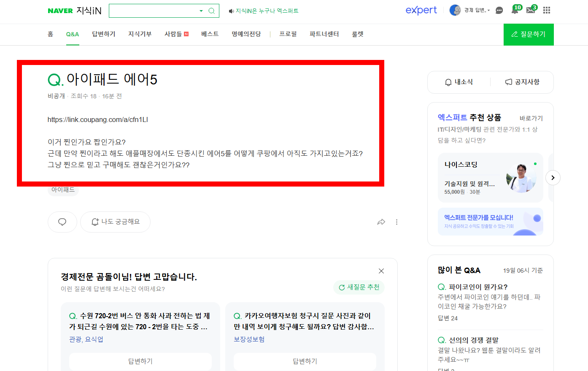This screenshot has height=371, width=588.
Task: Go to 홈 tab
Action: (x=51, y=34)
